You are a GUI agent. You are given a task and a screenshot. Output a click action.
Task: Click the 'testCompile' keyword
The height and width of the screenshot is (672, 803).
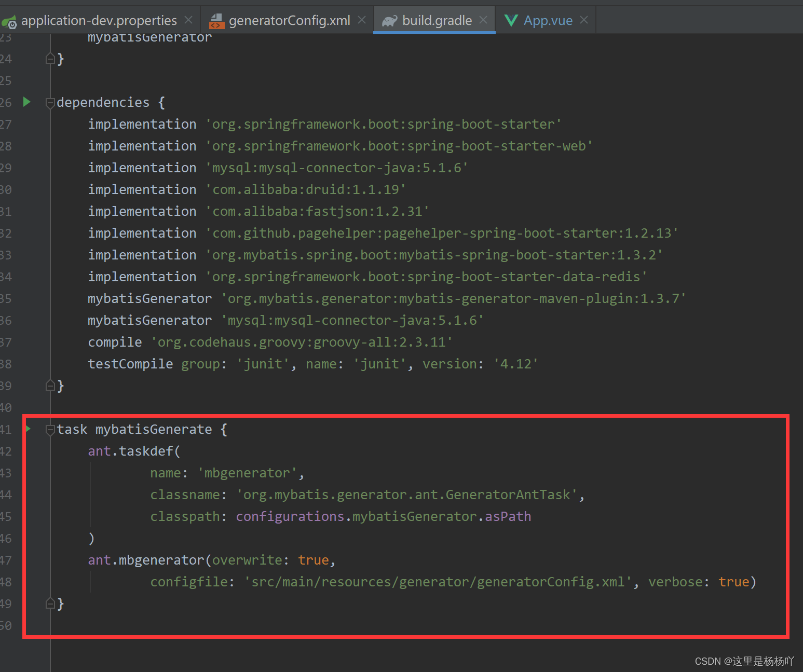click(130, 364)
